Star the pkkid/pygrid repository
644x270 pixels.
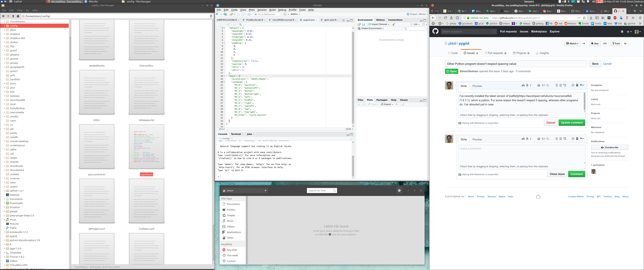coord(595,43)
